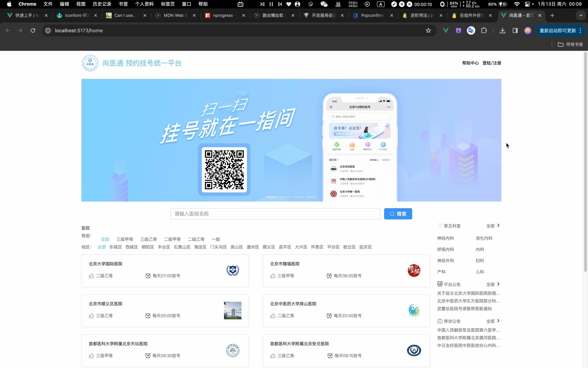Image resolution: width=588 pixels, height=368 pixels.
Task: Open 神经内科 department link
Action: click(445, 238)
